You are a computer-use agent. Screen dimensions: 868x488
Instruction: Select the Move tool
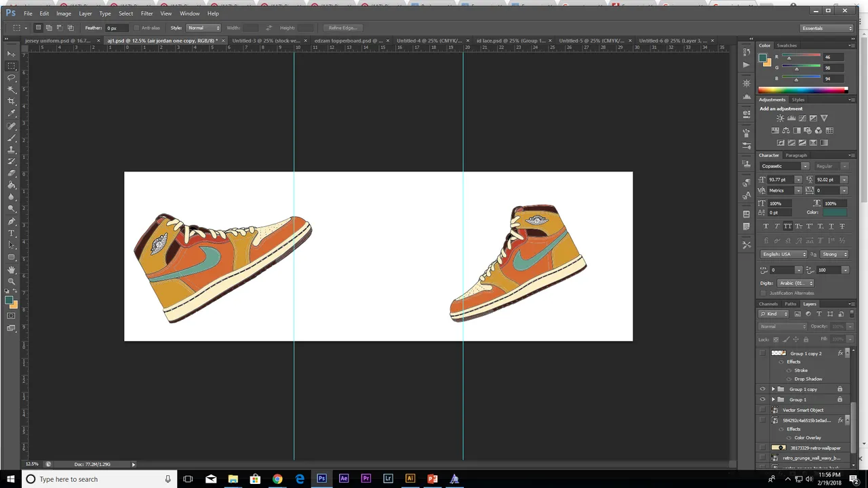click(12, 53)
